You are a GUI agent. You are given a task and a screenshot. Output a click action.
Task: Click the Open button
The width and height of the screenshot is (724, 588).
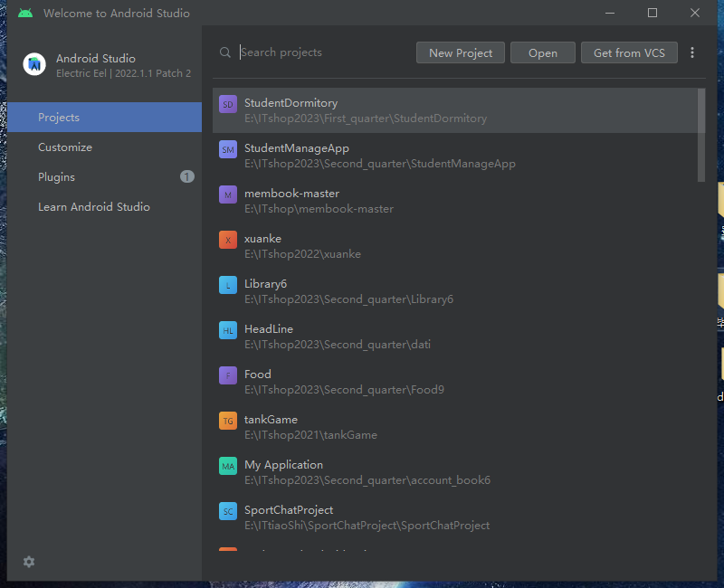coord(542,52)
